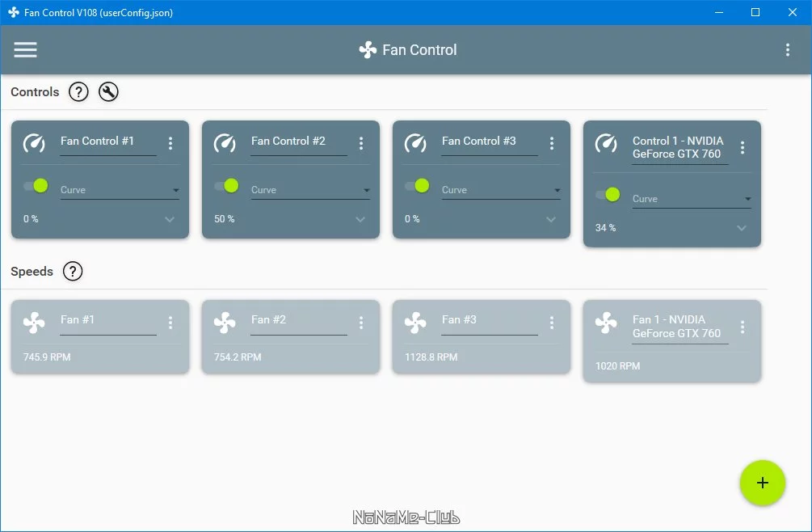The width and height of the screenshot is (812, 532).
Task: Click the Speeds help question mark icon
Action: 73,272
